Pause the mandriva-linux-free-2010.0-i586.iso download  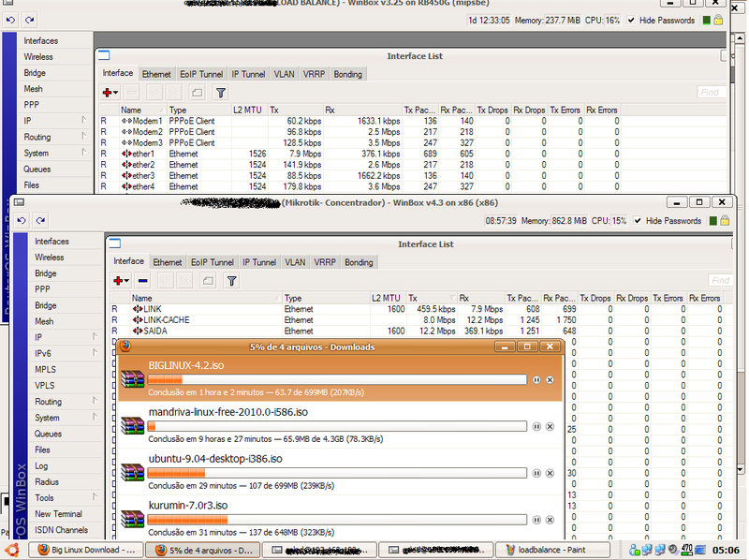click(x=536, y=426)
